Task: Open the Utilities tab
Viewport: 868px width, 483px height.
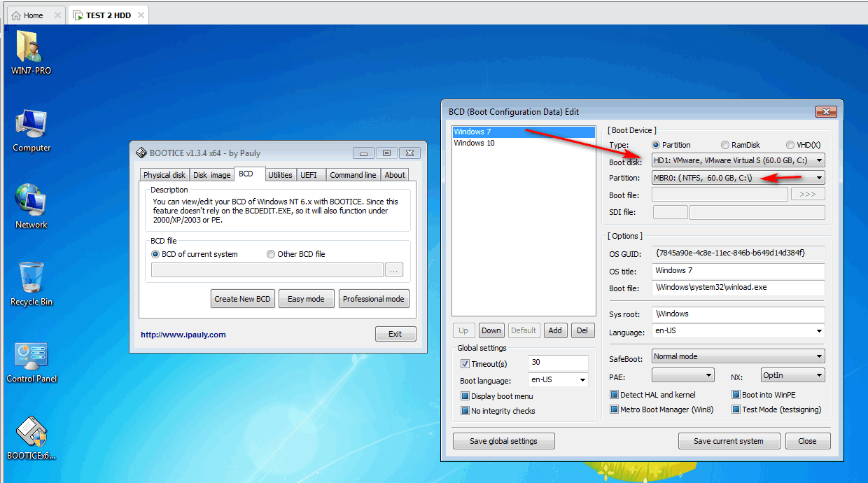Action: 280,175
